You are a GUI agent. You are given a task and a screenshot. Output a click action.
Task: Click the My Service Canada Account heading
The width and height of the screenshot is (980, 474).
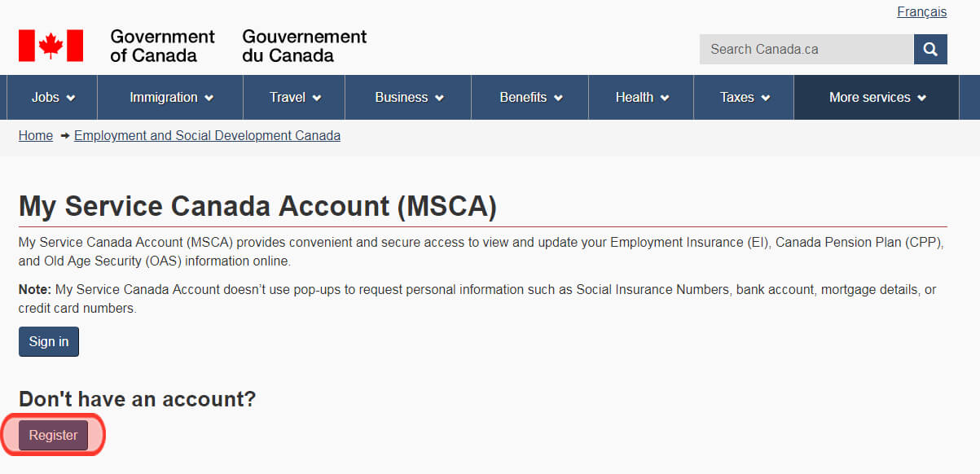point(257,206)
